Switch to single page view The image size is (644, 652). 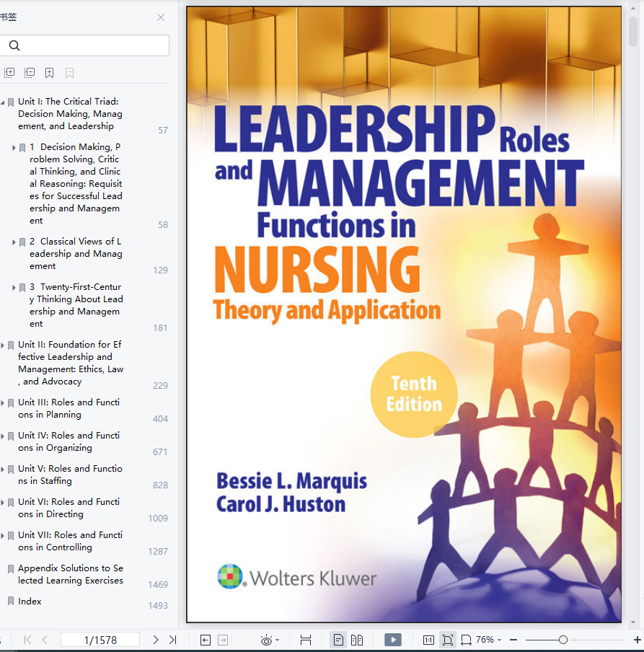tap(338, 640)
